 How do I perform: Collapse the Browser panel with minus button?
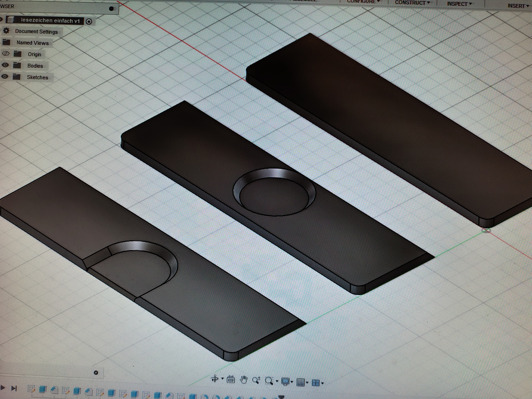[111, 9]
